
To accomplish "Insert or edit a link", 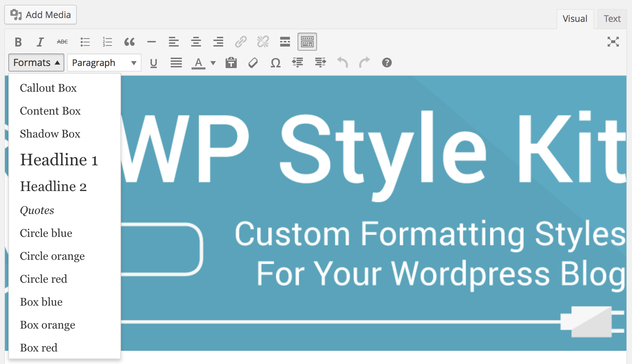I will [x=241, y=42].
